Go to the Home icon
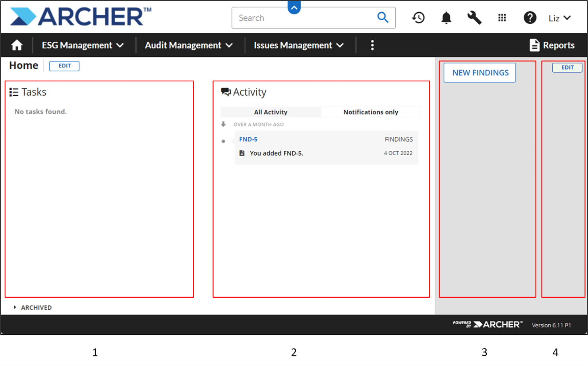The image size is (588, 366). click(x=16, y=45)
